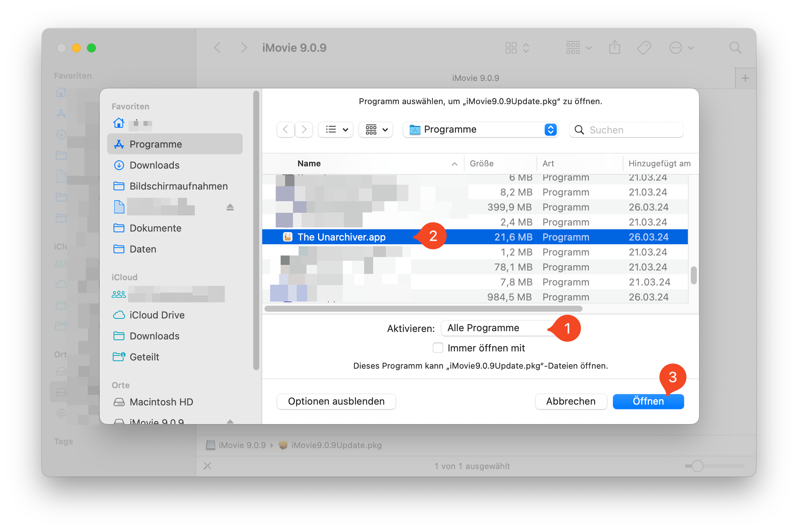This screenshot has height=532, width=798.
Task: Click the plus button to add tab
Action: 745,78
